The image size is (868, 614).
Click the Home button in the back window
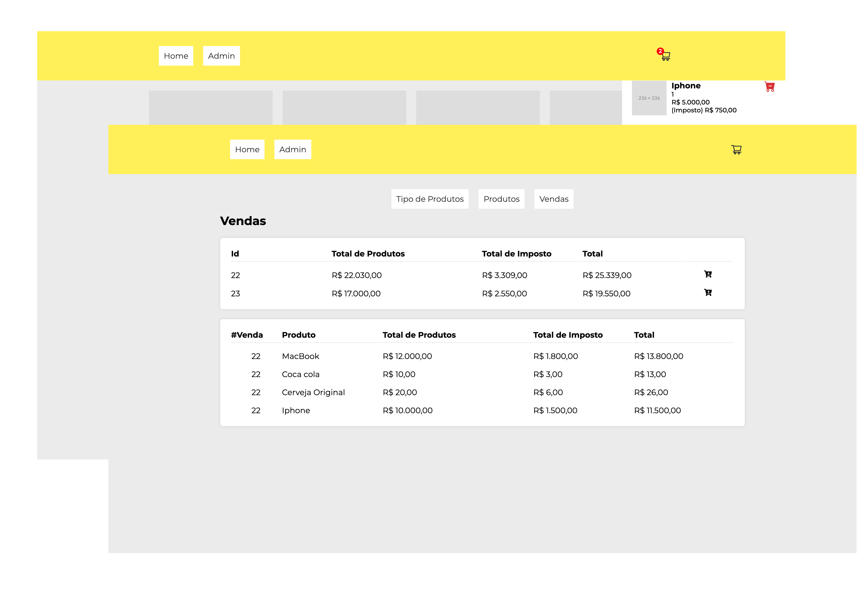pos(176,56)
